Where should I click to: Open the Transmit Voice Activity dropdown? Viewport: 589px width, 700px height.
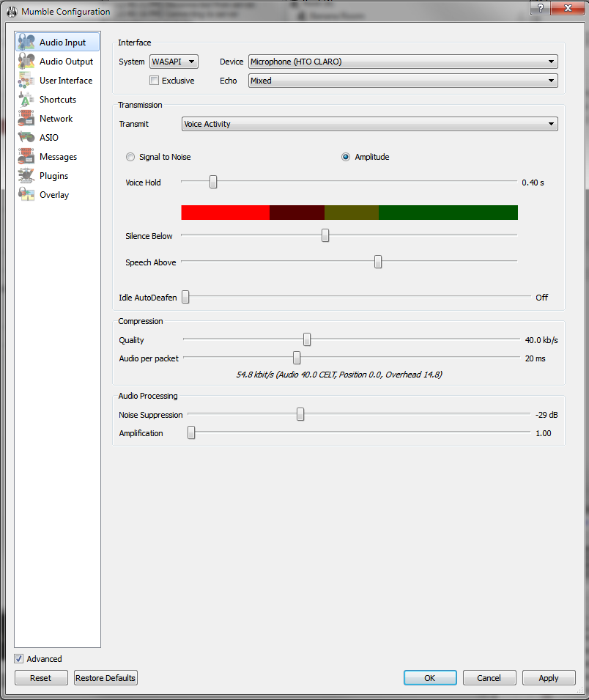370,124
